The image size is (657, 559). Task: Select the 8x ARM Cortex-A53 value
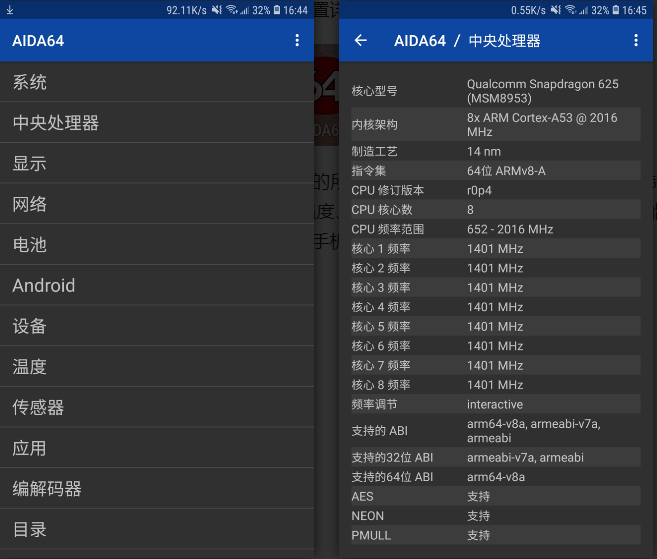point(542,124)
